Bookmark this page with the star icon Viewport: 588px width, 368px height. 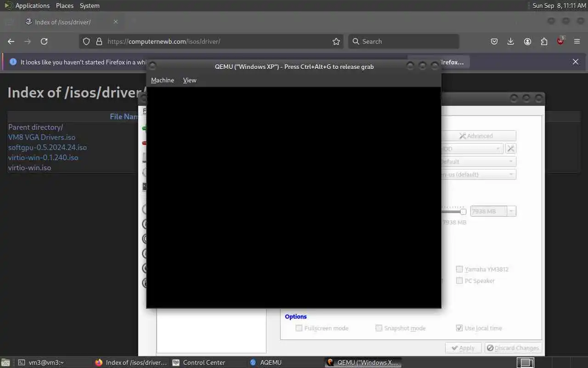point(336,41)
